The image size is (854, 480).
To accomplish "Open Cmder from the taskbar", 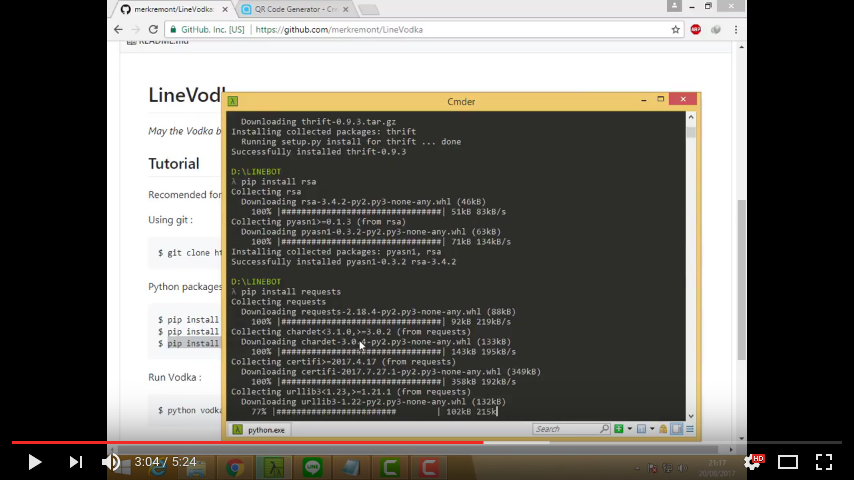I will pyautogui.click(x=273, y=467).
